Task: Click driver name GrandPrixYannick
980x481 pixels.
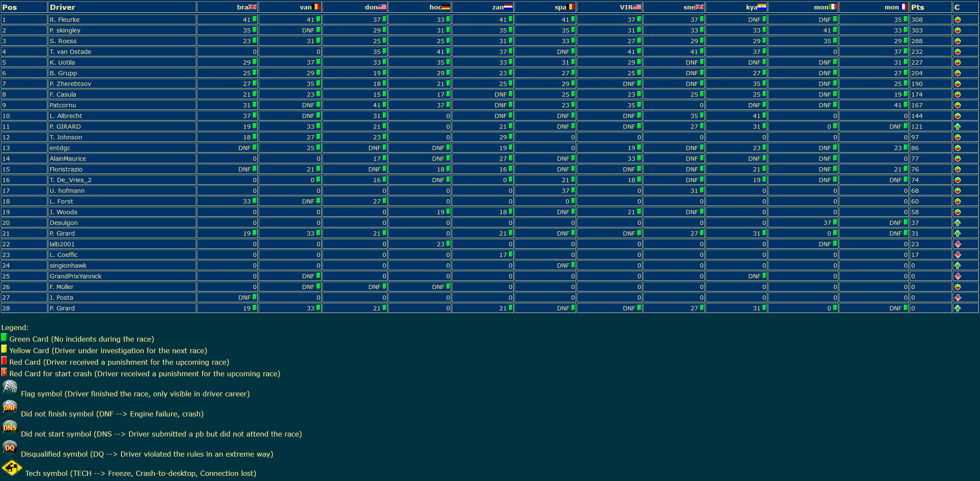Action: 75,276
